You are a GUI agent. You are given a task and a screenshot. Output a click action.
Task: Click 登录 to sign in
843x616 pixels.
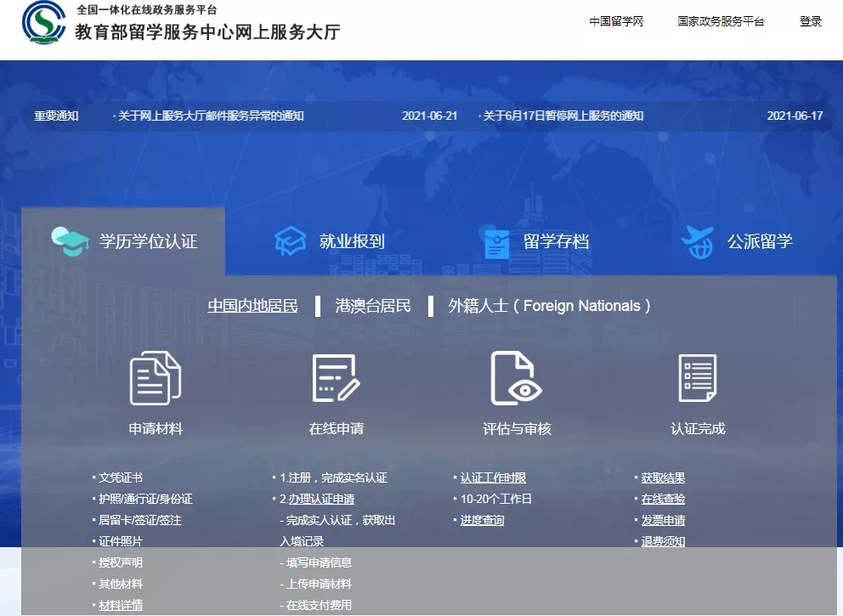click(x=810, y=22)
